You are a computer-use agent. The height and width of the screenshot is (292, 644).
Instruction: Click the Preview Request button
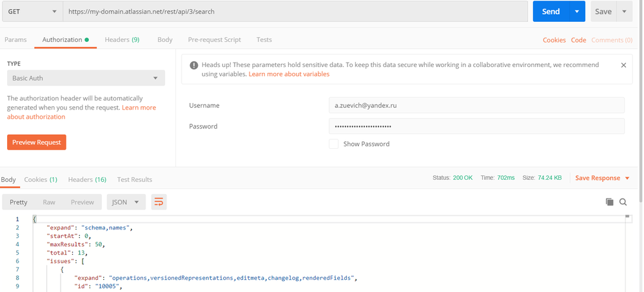(36, 142)
